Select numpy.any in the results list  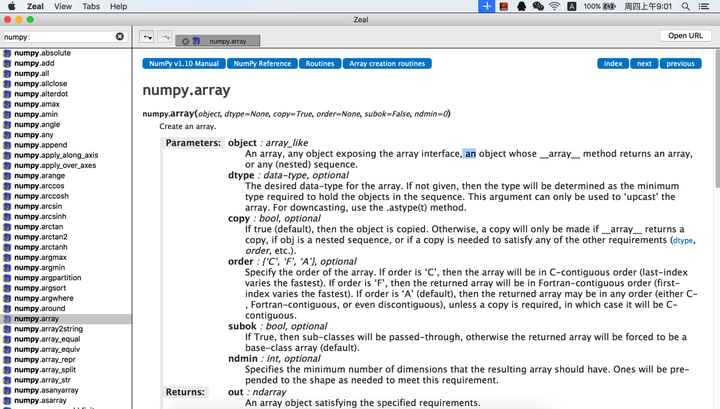pos(66,134)
